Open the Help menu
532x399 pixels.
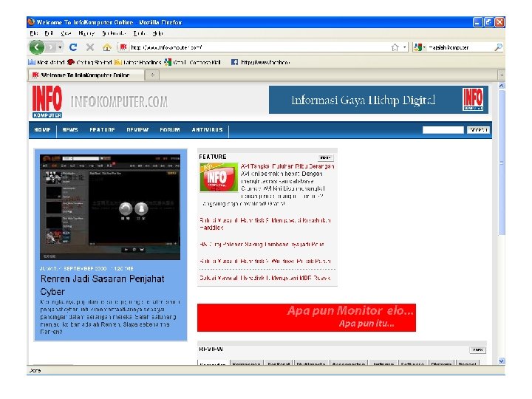tap(158, 33)
